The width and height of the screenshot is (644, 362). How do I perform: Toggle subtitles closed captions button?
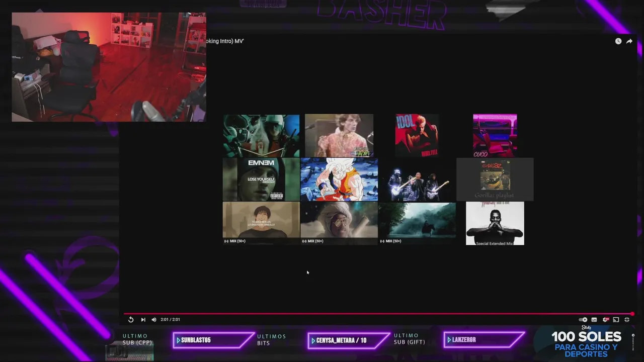point(594,320)
